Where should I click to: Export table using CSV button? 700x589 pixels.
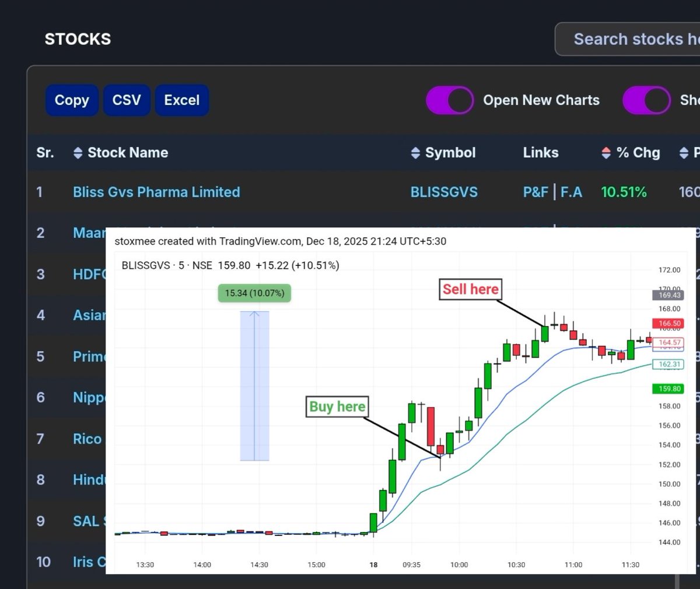point(127,100)
